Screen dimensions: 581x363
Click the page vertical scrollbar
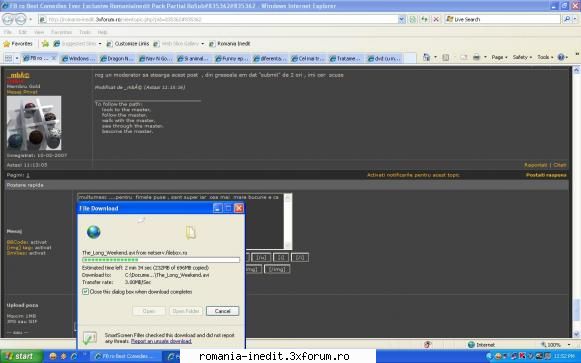pos(576,202)
